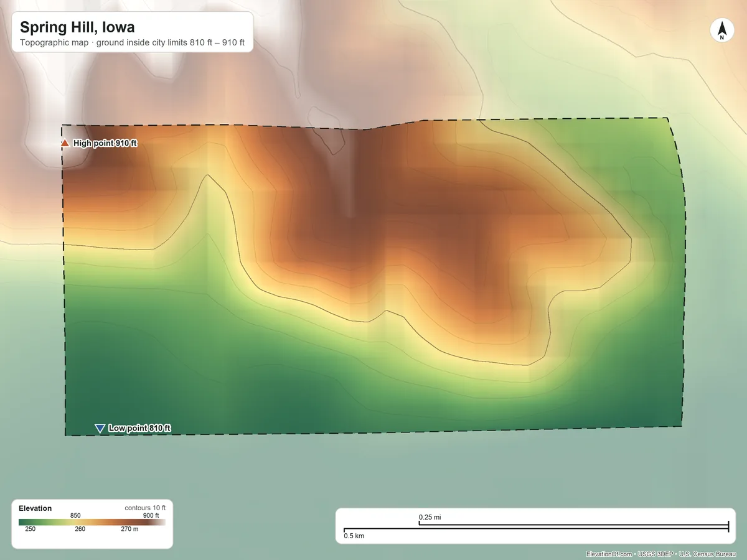Select the 'Spring Hill, Iowa' title text
The width and height of the screenshot is (747, 560).
pyautogui.click(x=77, y=27)
